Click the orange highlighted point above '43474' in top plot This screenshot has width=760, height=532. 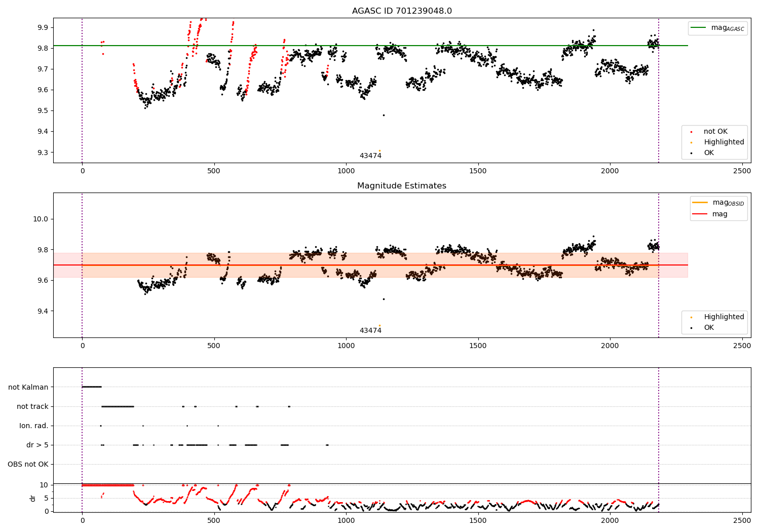coord(379,150)
